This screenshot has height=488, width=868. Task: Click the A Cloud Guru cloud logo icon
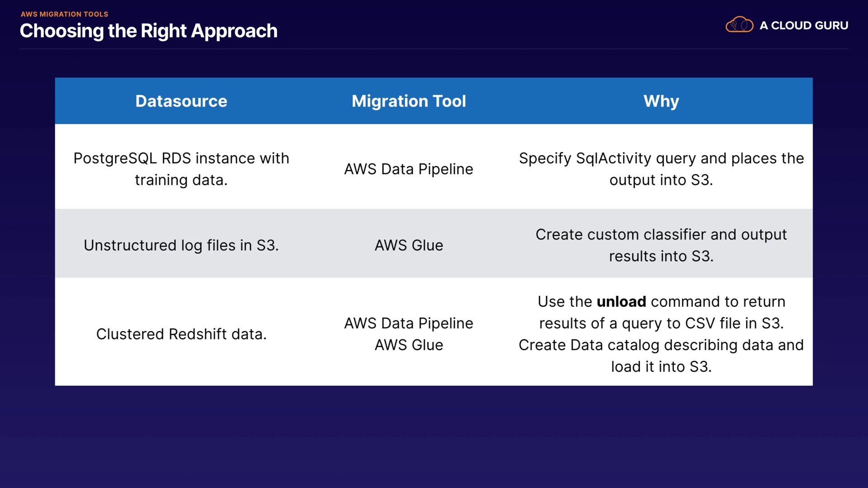point(739,25)
